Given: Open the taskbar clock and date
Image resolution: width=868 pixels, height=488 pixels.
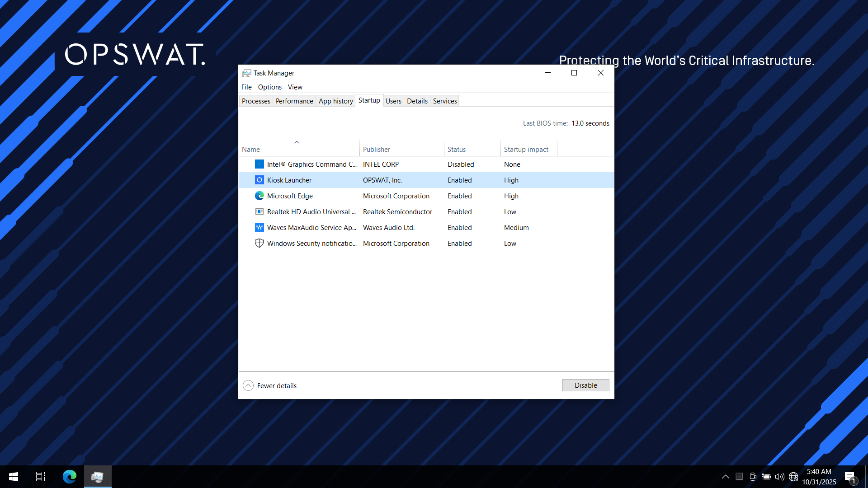Looking at the screenshot, I should click(x=819, y=477).
